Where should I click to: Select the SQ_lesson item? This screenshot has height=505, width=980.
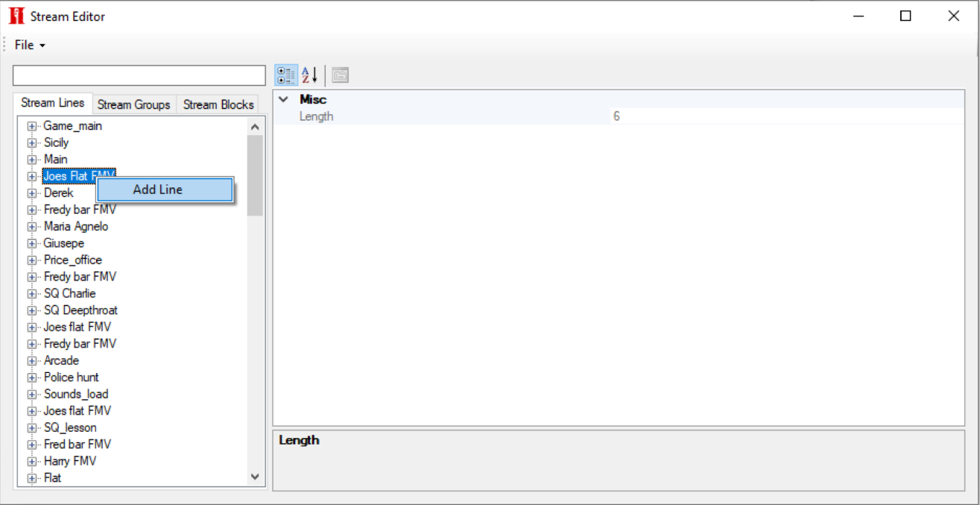[x=70, y=428]
